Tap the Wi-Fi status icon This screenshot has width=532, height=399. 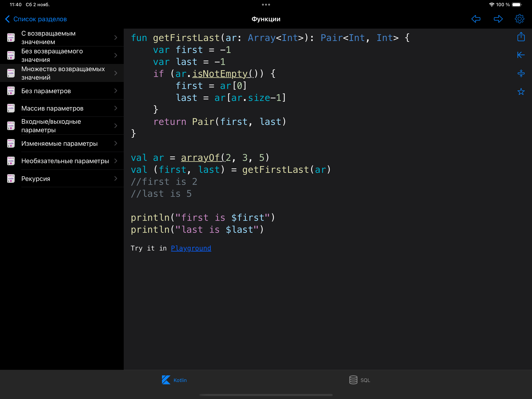click(x=492, y=5)
